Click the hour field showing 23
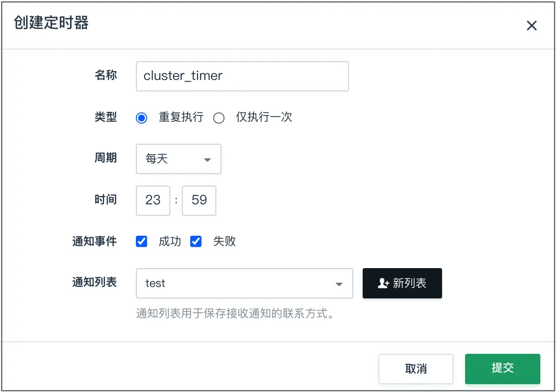Image resolution: width=556 pixels, height=392 pixels. point(153,200)
